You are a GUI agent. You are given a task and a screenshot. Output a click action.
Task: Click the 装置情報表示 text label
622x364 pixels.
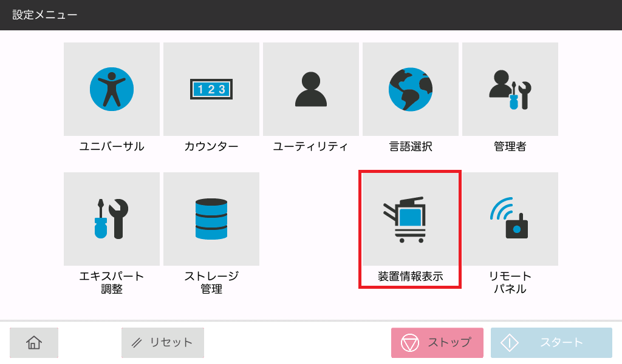pos(411,277)
